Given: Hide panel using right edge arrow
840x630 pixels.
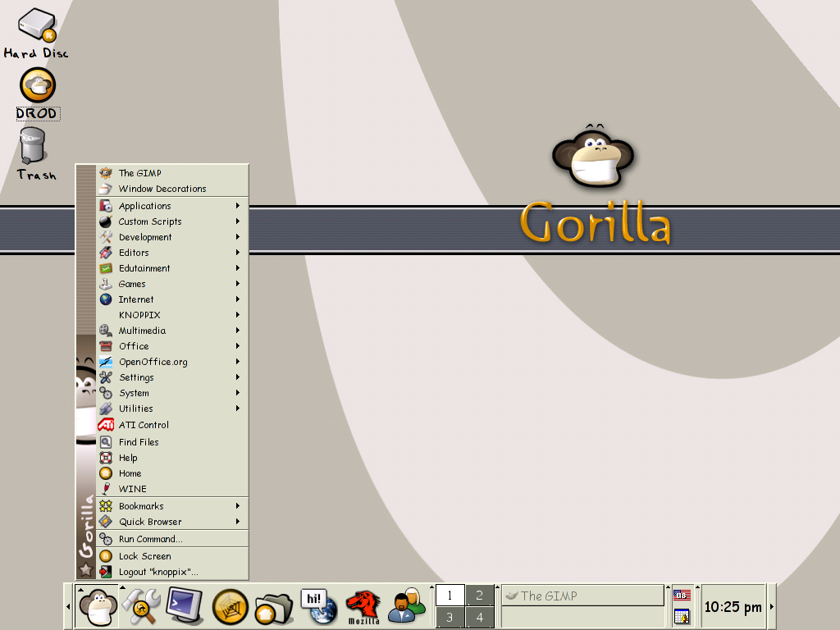Looking at the screenshot, I should point(772,606).
